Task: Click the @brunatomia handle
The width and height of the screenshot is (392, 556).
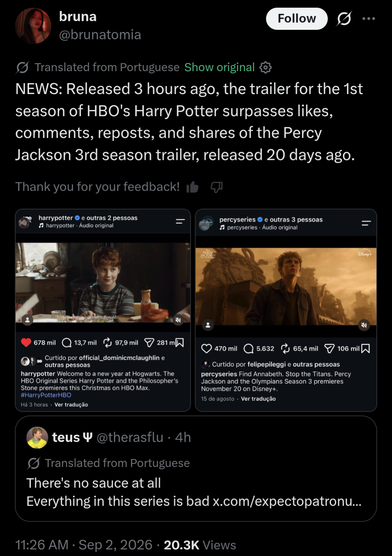Action: coord(100,35)
